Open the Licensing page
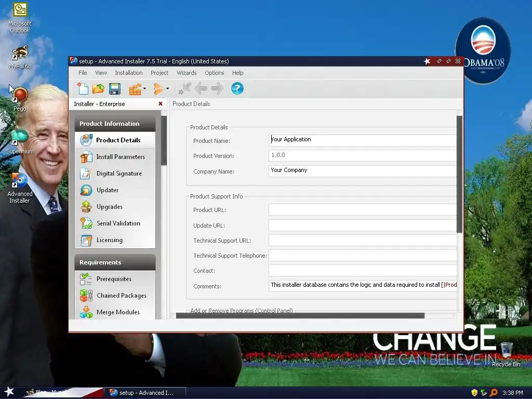The width and height of the screenshot is (532, 399). click(x=115, y=240)
